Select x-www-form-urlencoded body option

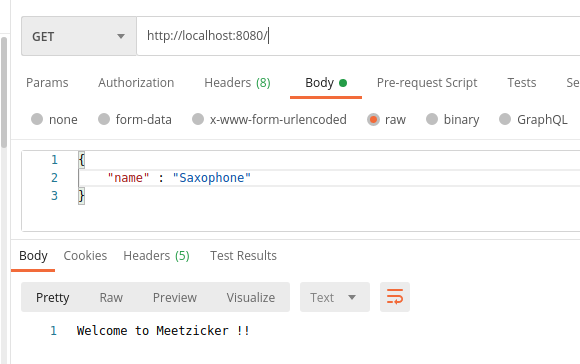[x=198, y=119]
